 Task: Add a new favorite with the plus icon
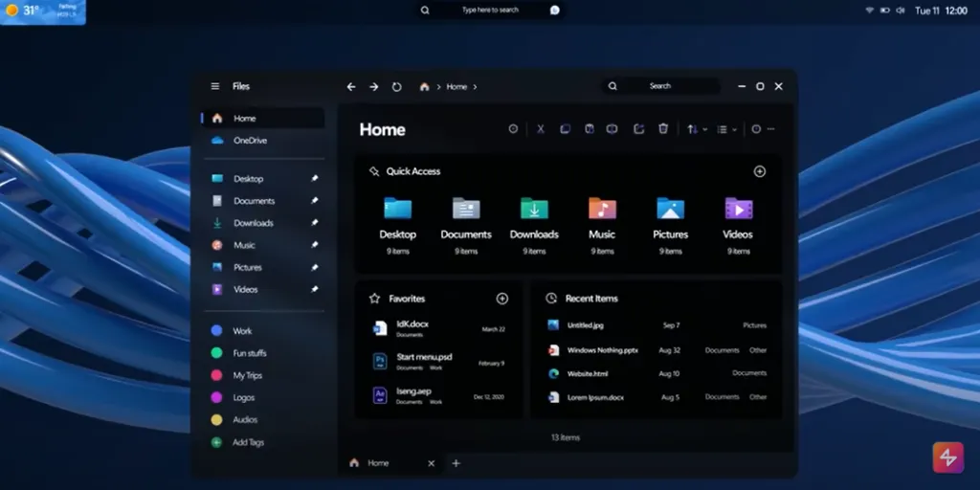pyautogui.click(x=501, y=299)
